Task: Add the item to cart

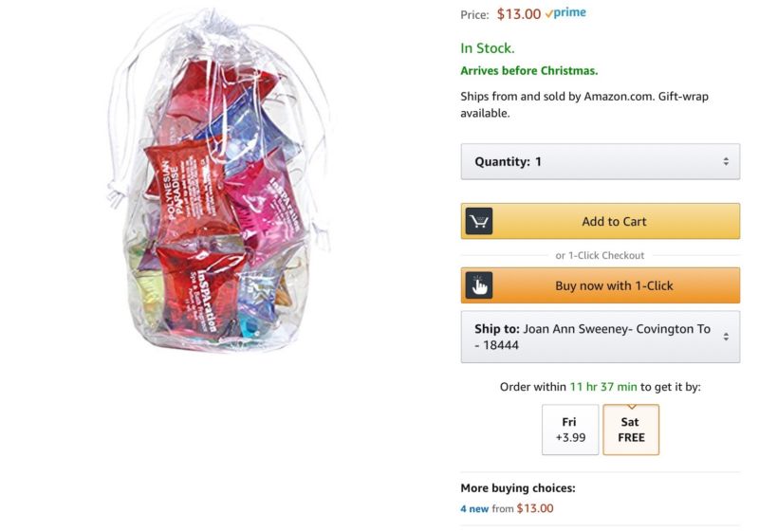Action: 601,222
